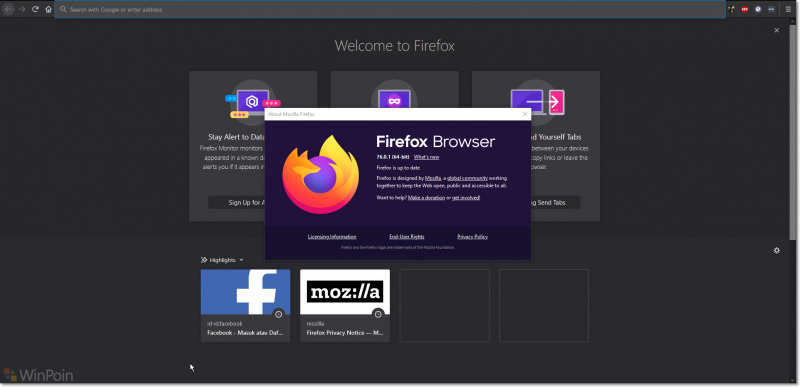Click history clock icon on Facebook tile

coord(278,314)
